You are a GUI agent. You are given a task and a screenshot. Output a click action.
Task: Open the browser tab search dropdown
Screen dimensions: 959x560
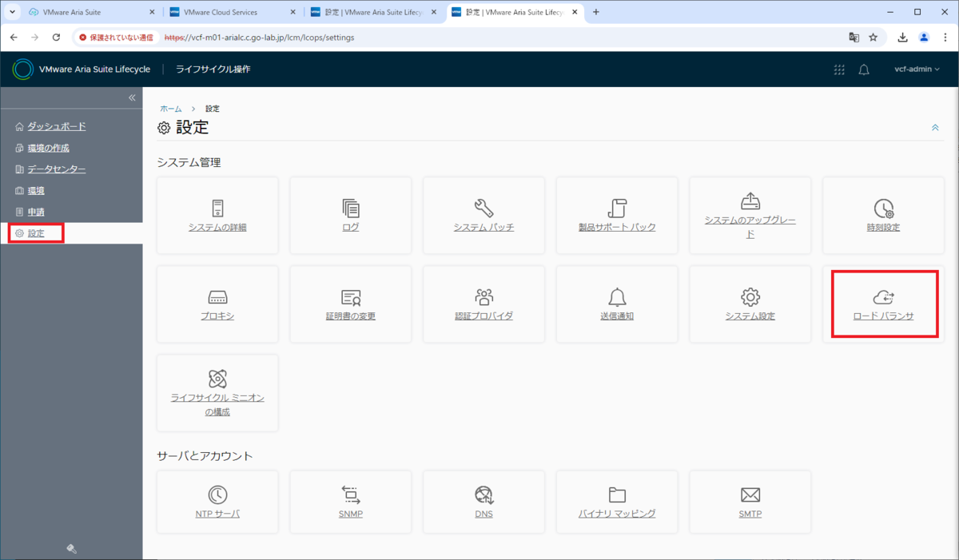pos(12,12)
